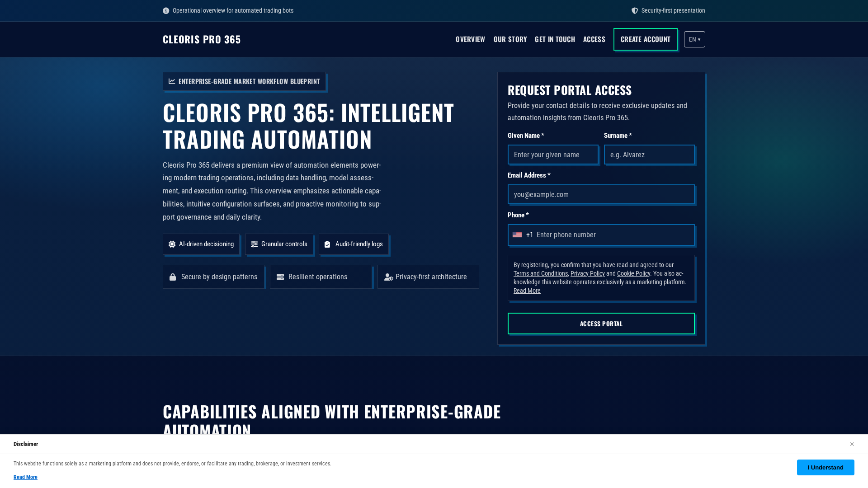Open the Privacy Policy link
The image size is (868, 488).
[x=587, y=273]
